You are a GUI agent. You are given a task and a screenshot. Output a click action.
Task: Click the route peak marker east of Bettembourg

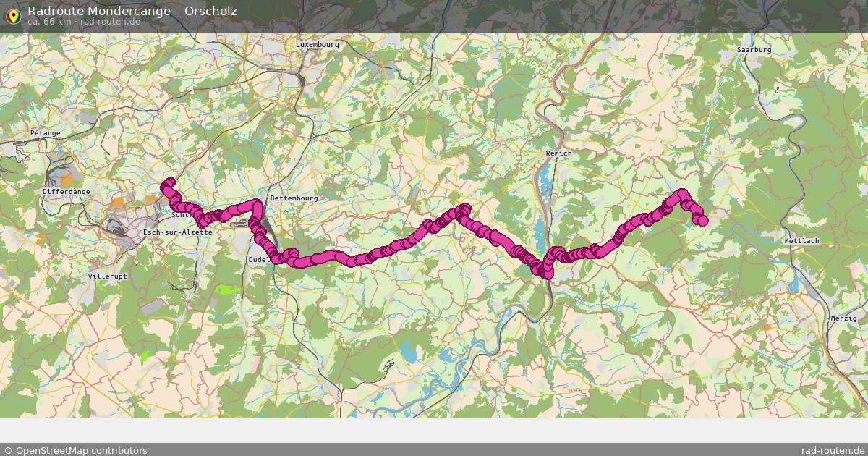(463, 210)
